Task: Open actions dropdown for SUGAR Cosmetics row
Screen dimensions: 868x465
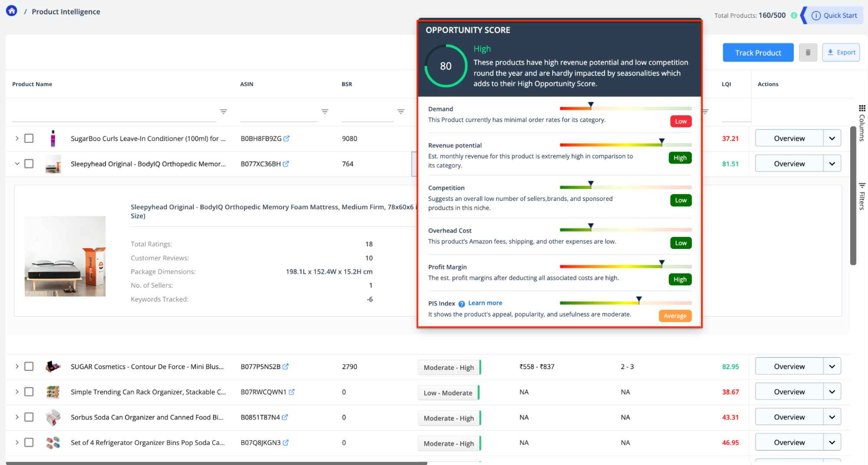Action: click(832, 366)
